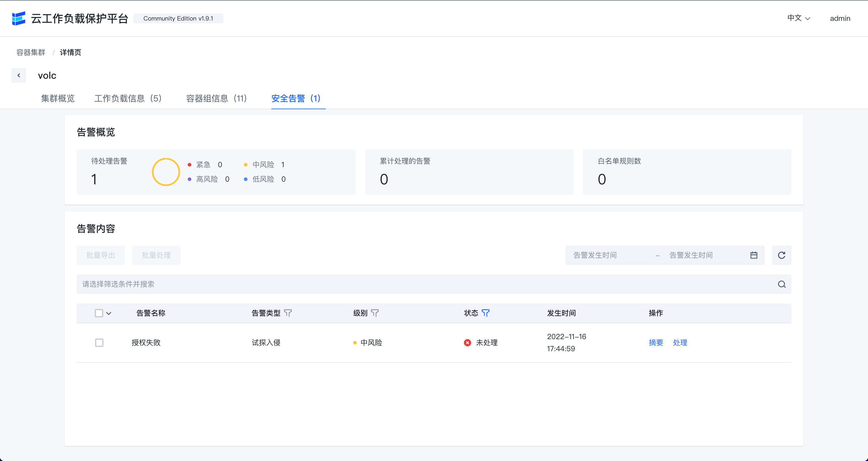Open the 状态 column filter icon

tap(486, 313)
